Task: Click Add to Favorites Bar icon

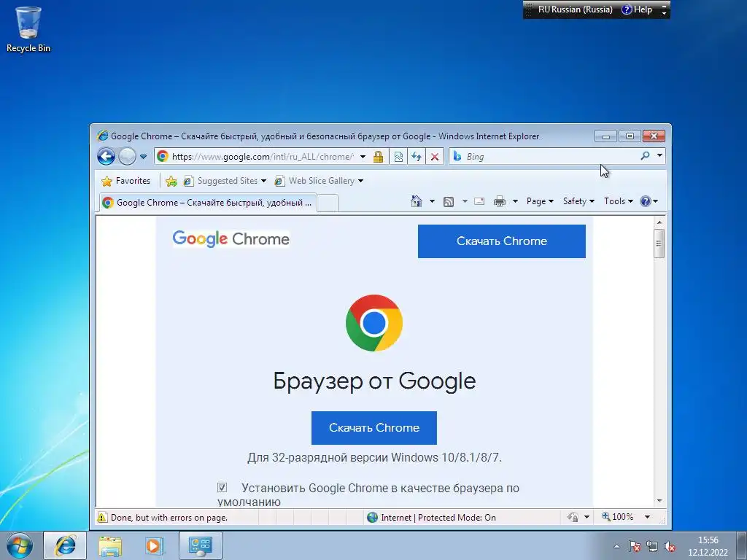Action: (171, 181)
